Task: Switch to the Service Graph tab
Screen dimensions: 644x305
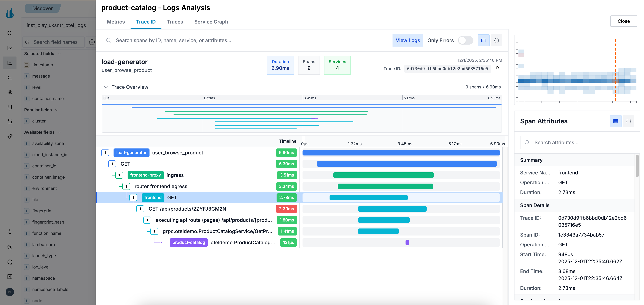Action: [211, 22]
